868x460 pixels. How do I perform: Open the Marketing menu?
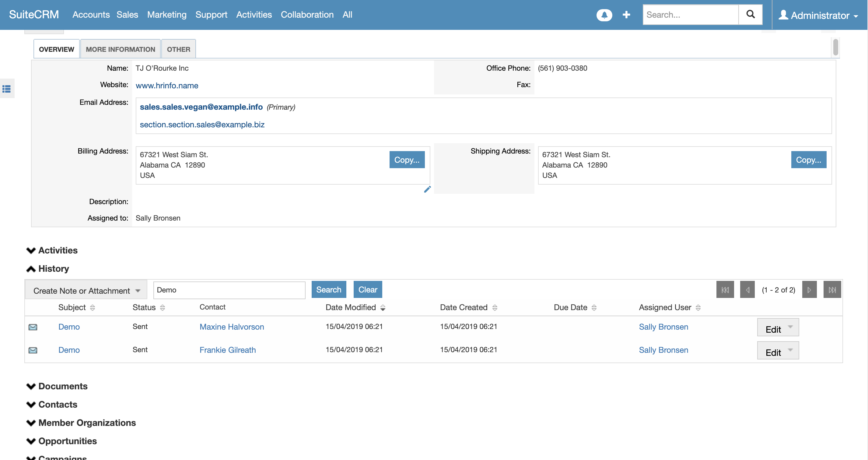tap(166, 15)
